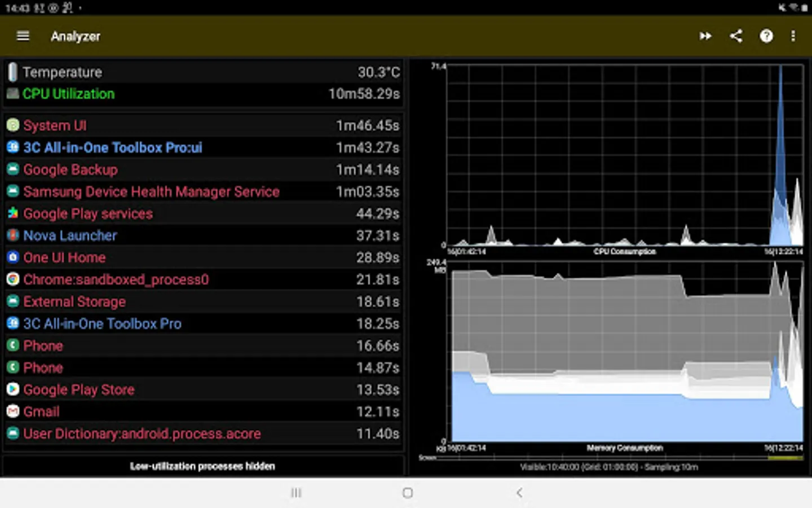Click the CPU chip icon beside CPU Utilization

coord(12,94)
